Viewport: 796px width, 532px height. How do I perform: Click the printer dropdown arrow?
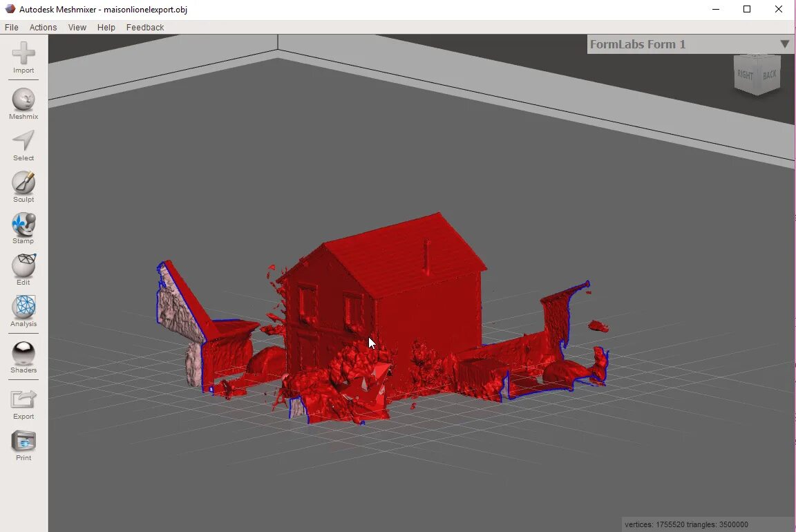(x=785, y=44)
